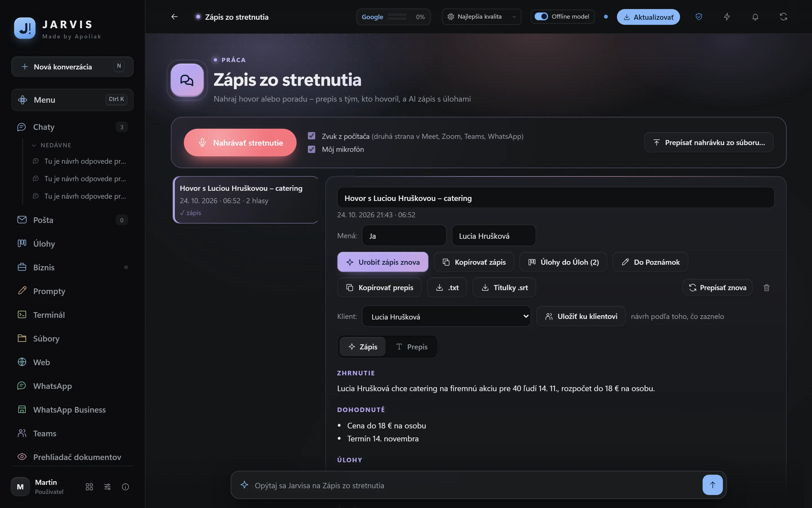Collapse the NEDÁVNE chat group
812x508 pixels.
click(x=52, y=145)
